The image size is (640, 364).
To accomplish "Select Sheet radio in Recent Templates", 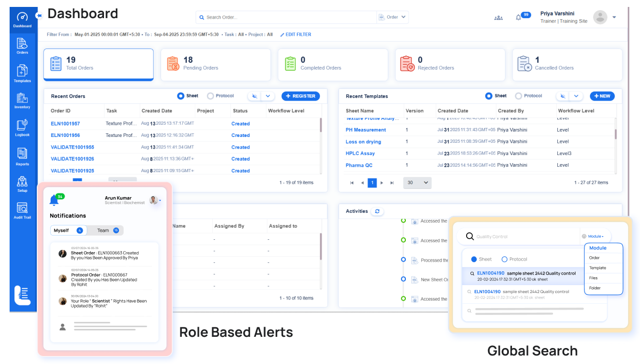I will [489, 96].
